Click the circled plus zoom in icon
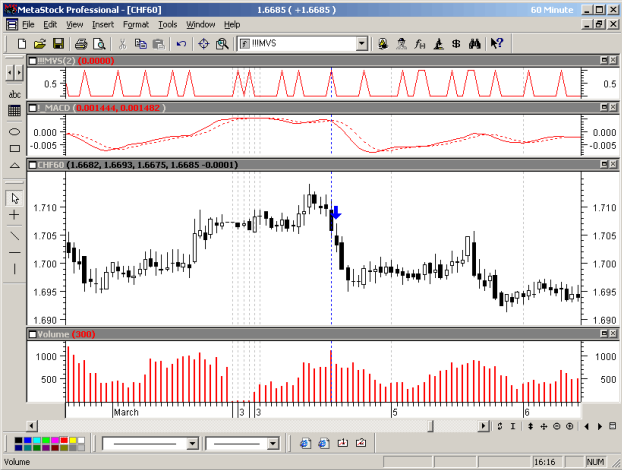The image size is (622, 470). [570, 426]
